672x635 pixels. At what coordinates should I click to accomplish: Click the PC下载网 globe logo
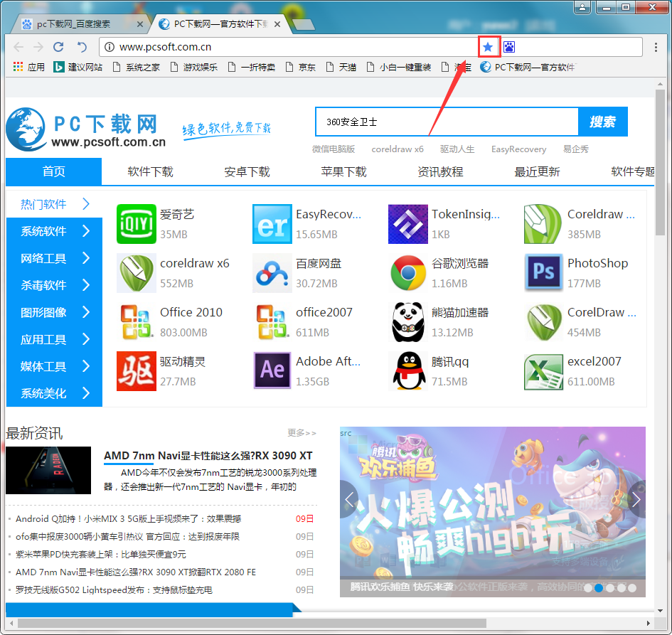tap(26, 129)
